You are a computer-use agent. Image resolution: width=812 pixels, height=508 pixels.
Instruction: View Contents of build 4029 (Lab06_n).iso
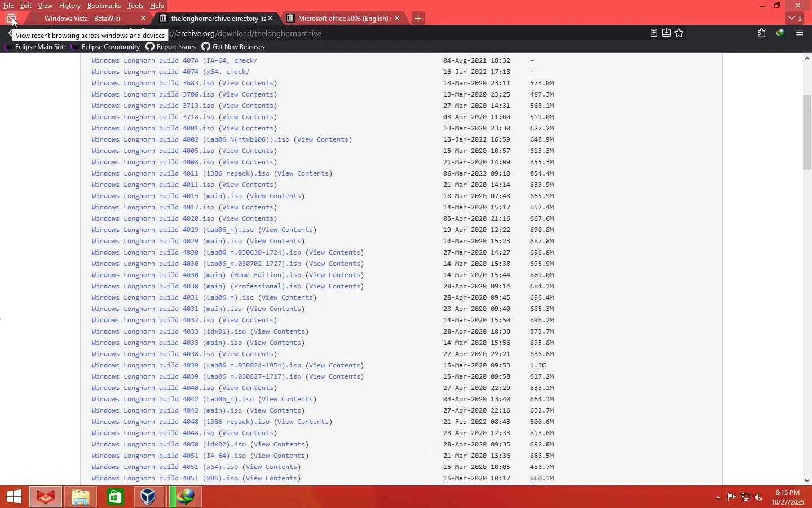pyautogui.click(x=287, y=230)
